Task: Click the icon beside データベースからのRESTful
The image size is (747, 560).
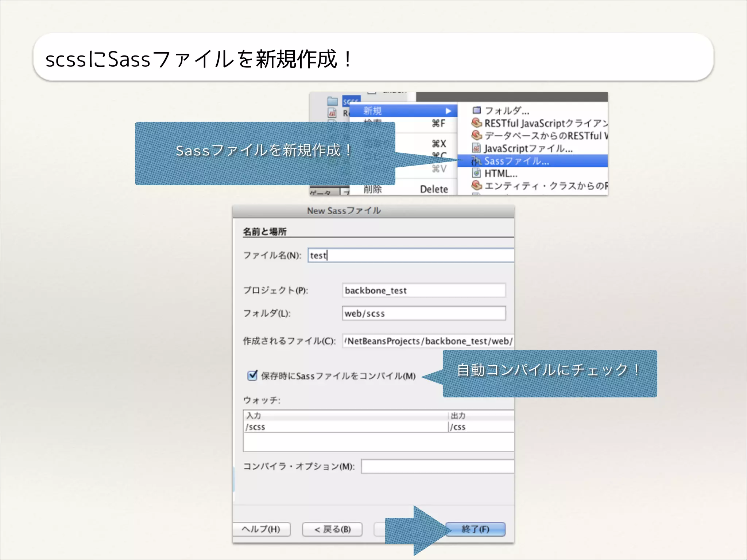Action: point(476,135)
